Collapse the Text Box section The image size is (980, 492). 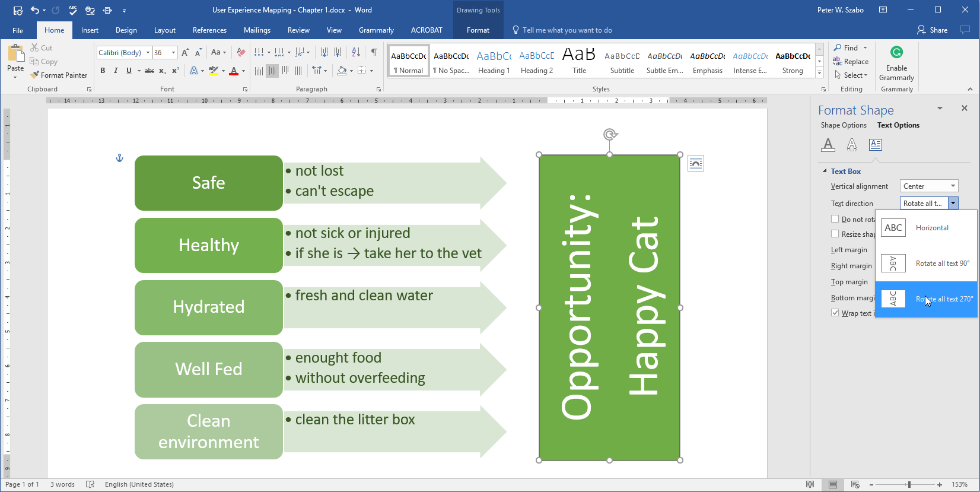(825, 171)
